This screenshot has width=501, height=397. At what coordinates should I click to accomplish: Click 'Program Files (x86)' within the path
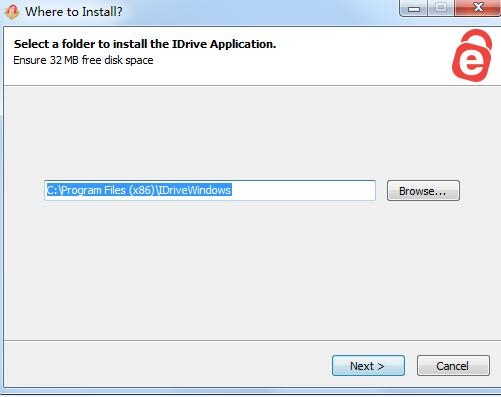(108, 190)
